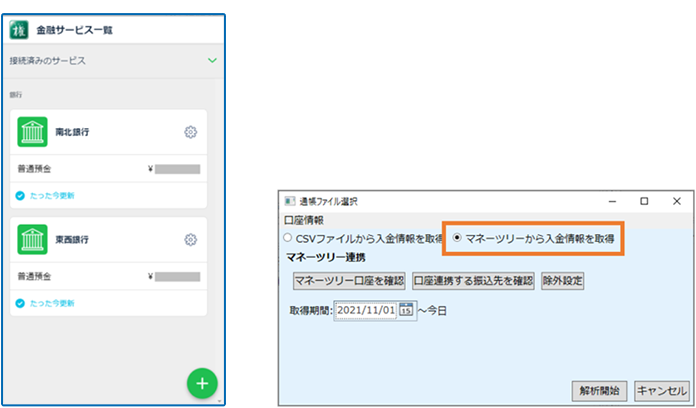Image resolution: width=696 pixels, height=408 pixels.
Task: Start analysis with the 解析開始 button
Action: (x=600, y=391)
